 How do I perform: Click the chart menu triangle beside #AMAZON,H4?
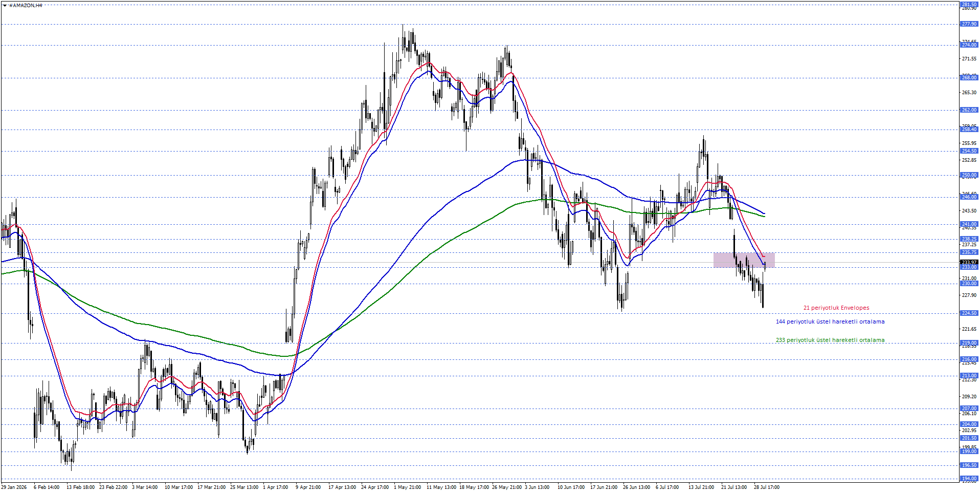tap(5, 5)
